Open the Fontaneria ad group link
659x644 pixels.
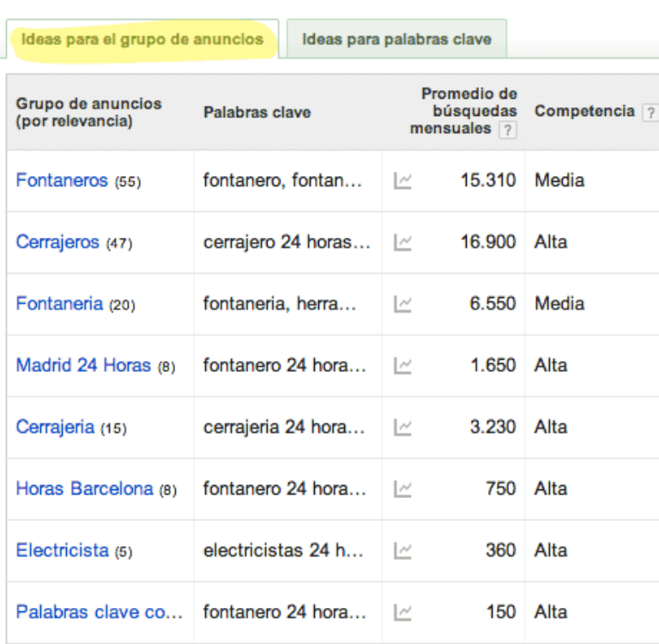pos(59,304)
